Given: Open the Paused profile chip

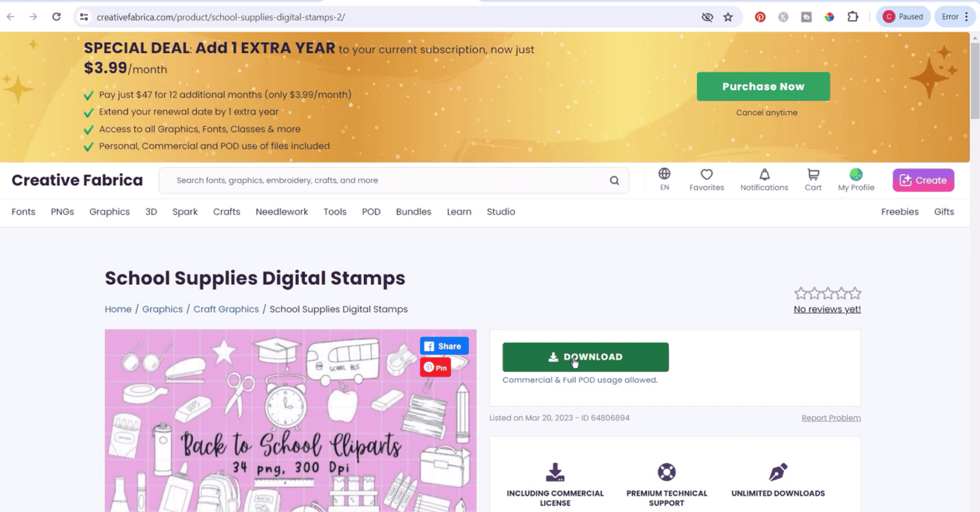Looking at the screenshot, I should click(x=903, y=17).
